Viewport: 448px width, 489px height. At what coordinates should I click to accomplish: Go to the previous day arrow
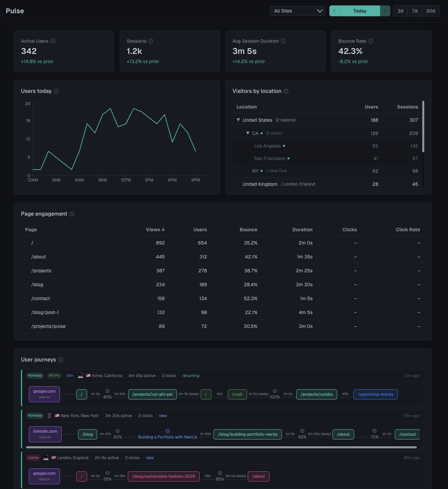coord(334,11)
